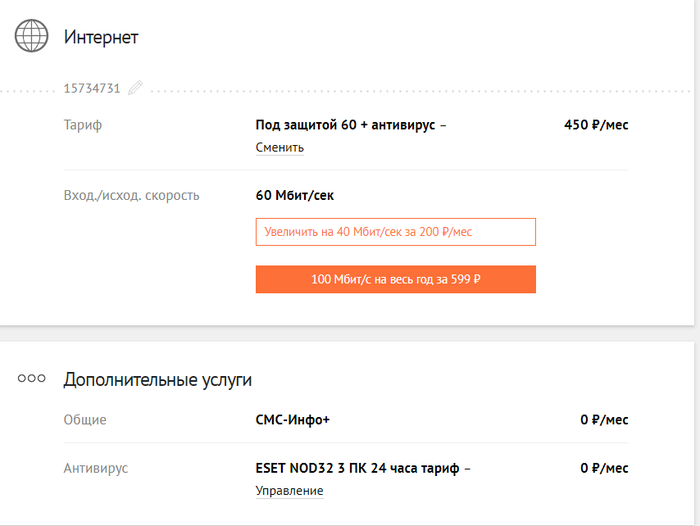This screenshot has width=700, height=526.
Task: Click the ESET NOD32 3 ПК service name
Action: [362, 468]
